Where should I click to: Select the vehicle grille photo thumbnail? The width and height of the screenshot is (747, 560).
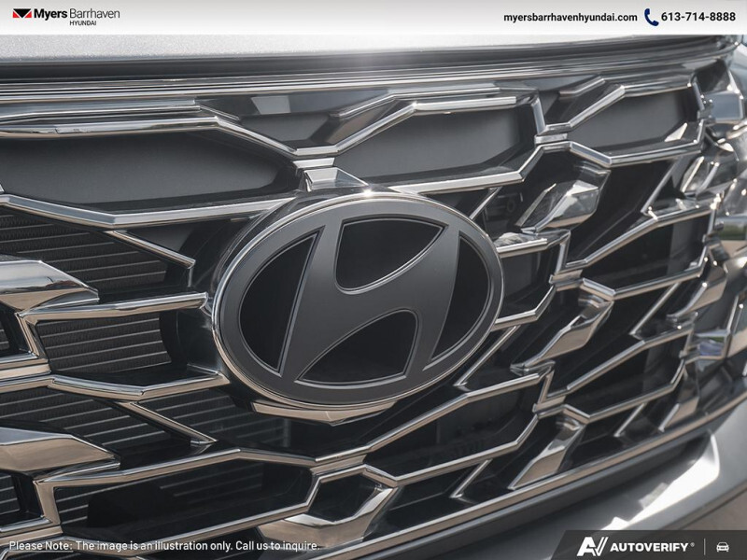coord(373,280)
